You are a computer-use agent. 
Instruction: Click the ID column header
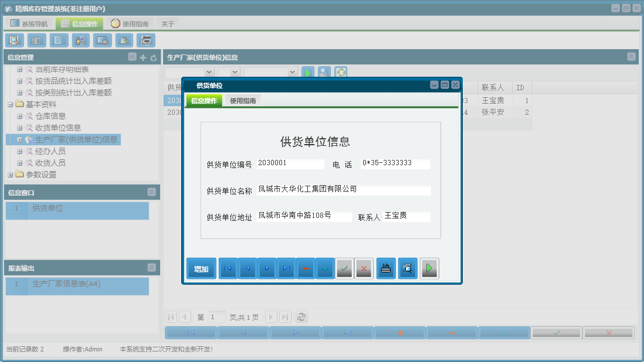[x=521, y=88]
